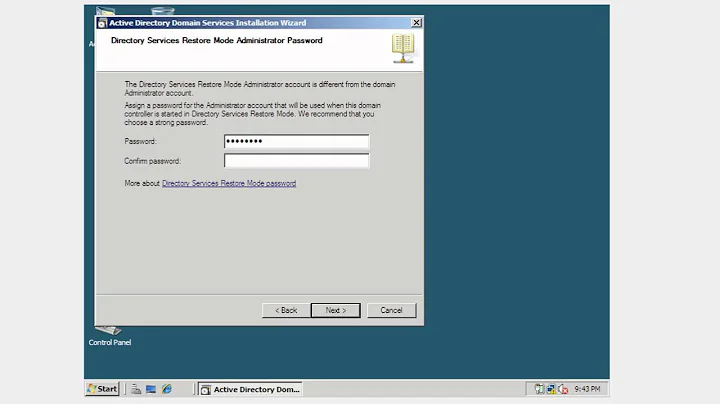Click the directory book icon in wizard header
Screen dimensions: 720x404
pos(403,48)
